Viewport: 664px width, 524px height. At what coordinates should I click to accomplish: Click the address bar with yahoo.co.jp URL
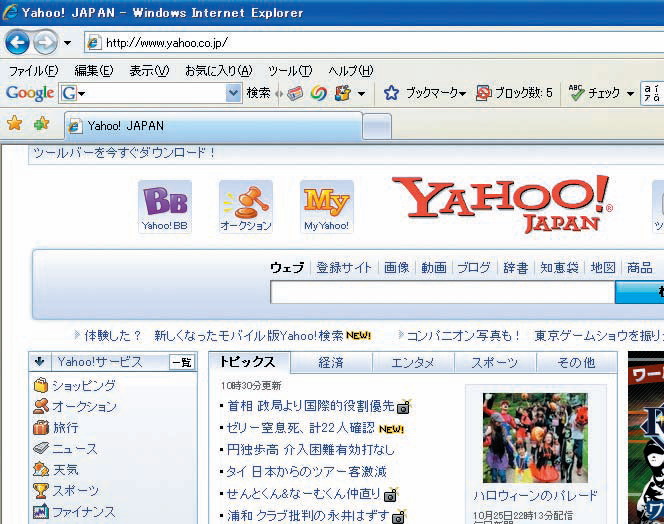[374, 42]
